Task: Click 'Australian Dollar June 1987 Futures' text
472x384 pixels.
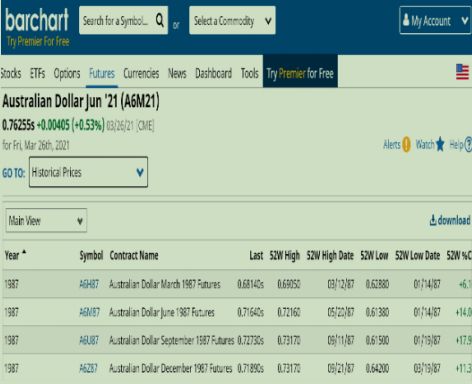Action: tap(162, 312)
